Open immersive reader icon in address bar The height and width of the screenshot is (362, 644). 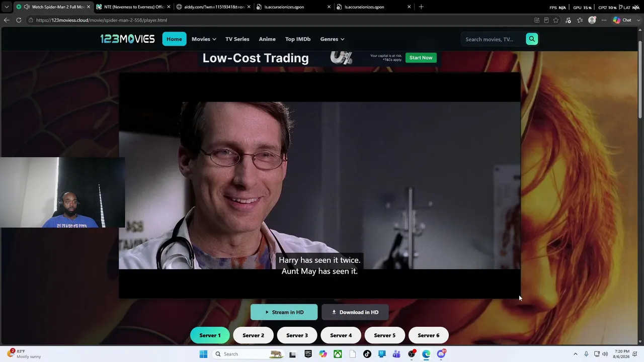[x=546, y=20]
